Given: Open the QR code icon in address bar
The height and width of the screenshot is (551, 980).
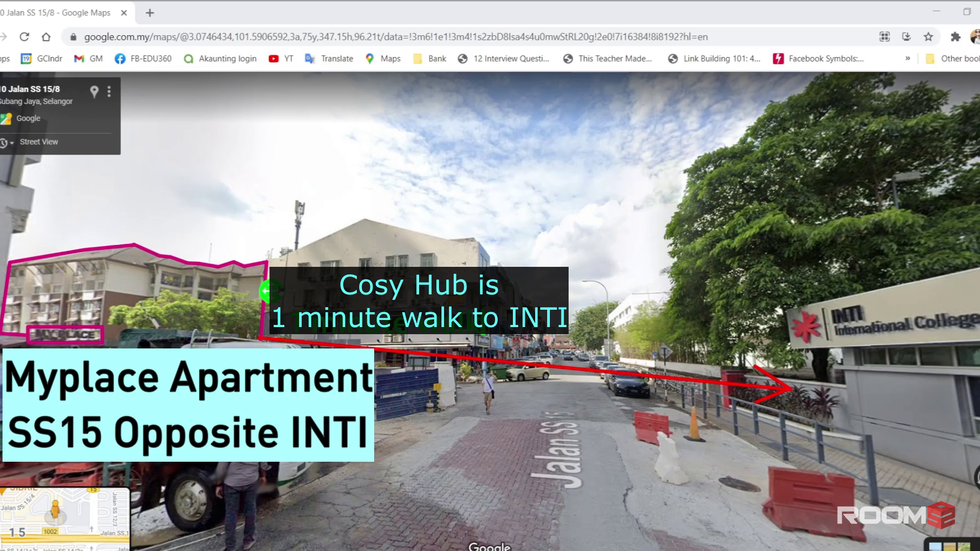Looking at the screenshot, I should tap(885, 37).
